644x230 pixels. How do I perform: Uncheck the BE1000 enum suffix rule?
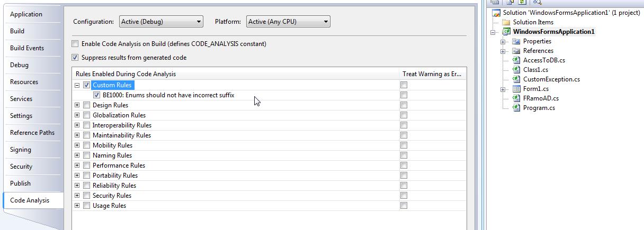(96, 95)
